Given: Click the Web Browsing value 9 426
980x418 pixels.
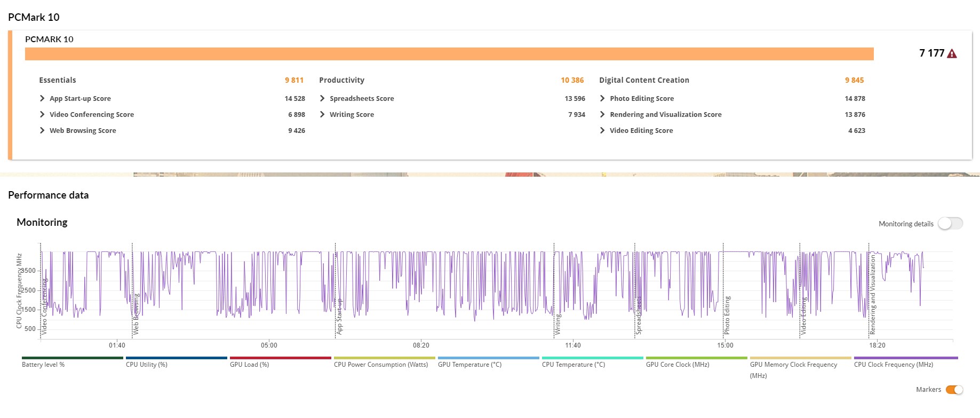Looking at the screenshot, I should click(297, 130).
